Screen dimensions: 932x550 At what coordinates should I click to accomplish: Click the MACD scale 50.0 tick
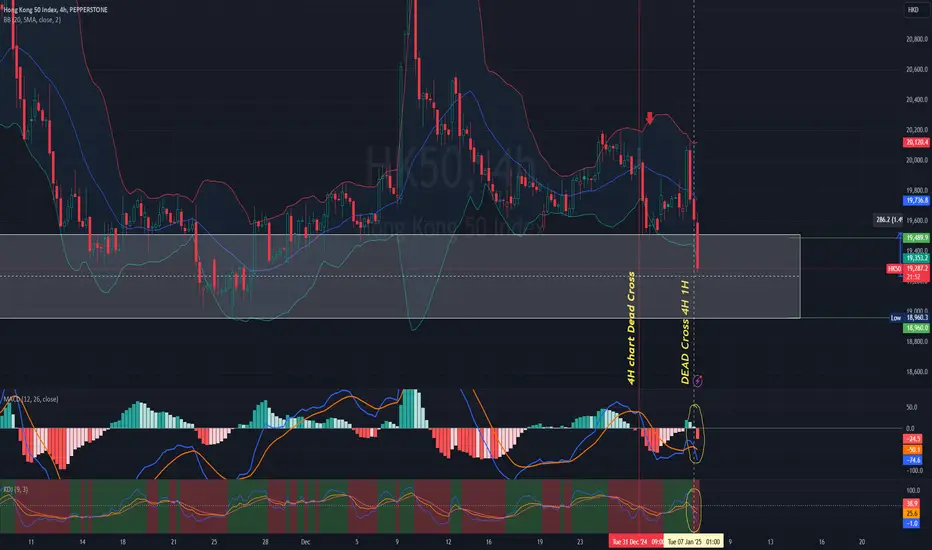[911, 408]
